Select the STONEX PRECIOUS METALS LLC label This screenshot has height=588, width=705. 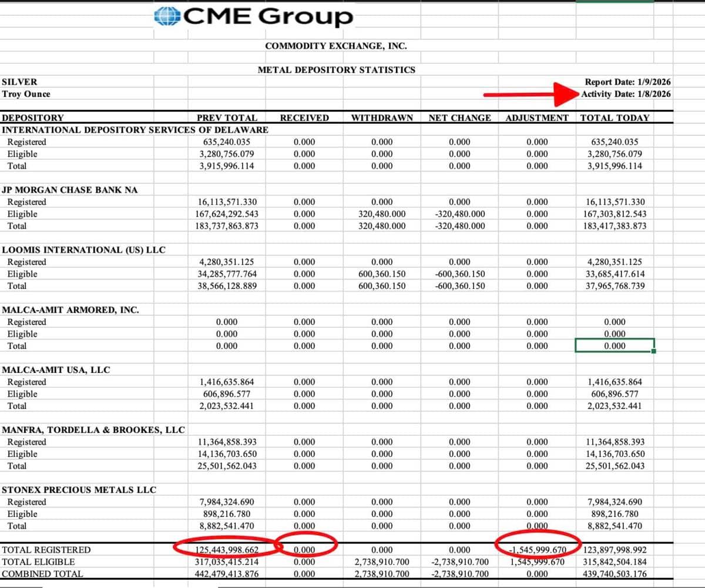[79, 490]
